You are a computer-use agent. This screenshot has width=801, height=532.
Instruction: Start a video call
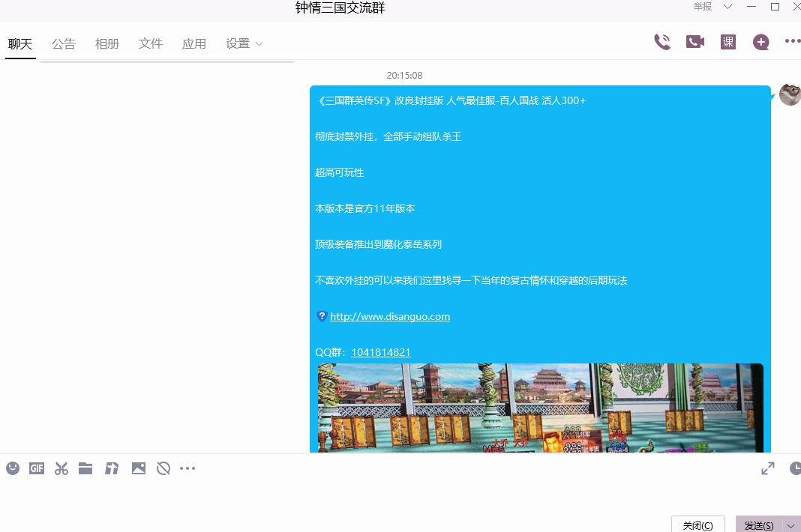(x=694, y=42)
